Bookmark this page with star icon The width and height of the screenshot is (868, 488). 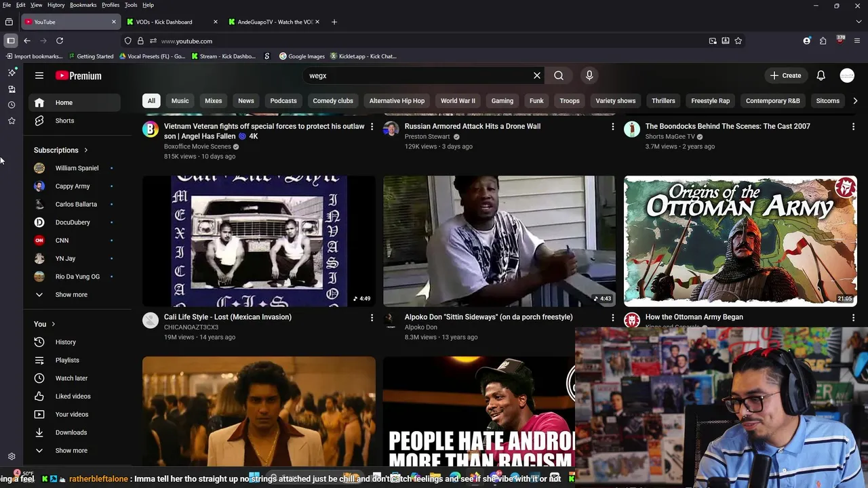tap(738, 41)
